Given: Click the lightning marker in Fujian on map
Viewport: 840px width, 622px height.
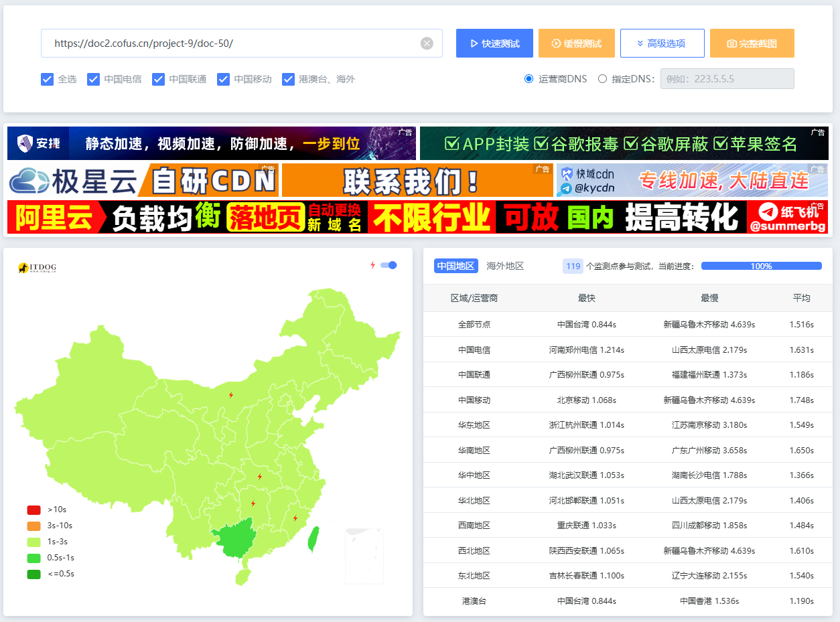Looking at the screenshot, I should pyautogui.click(x=295, y=518).
